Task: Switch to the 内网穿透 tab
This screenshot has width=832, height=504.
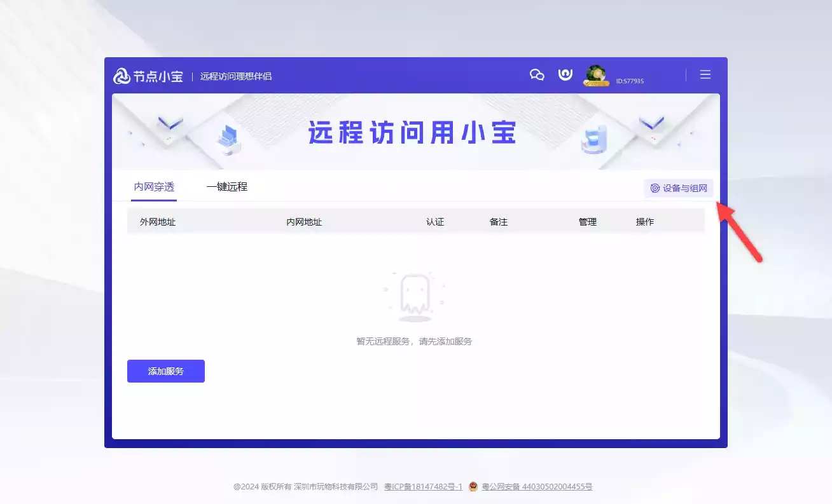Action: click(154, 187)
